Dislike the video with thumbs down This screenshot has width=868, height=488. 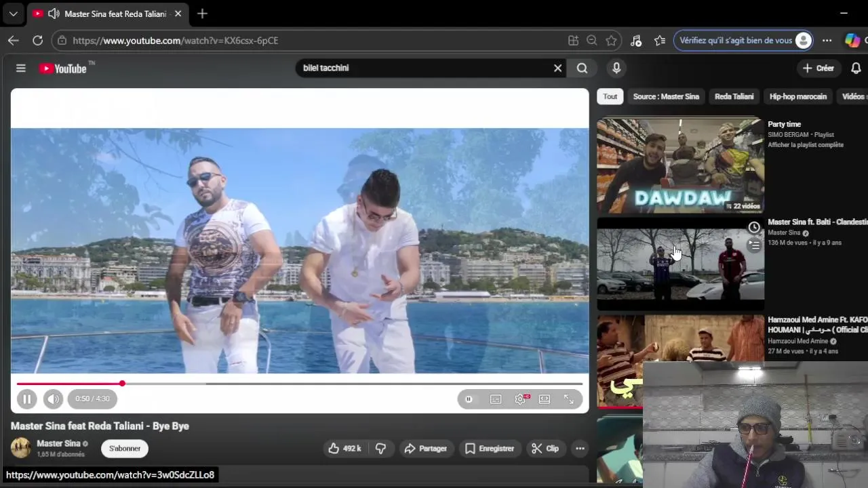[381, 448]
